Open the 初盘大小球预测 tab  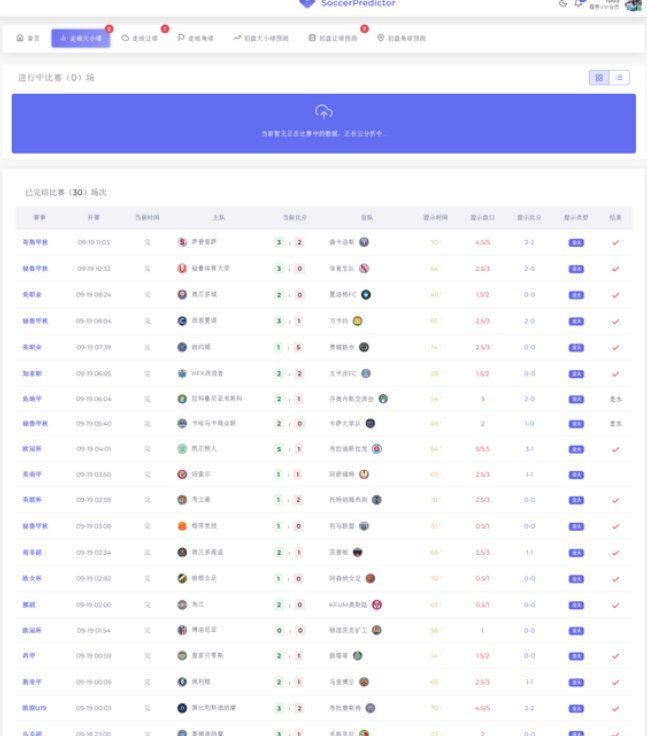261,38
